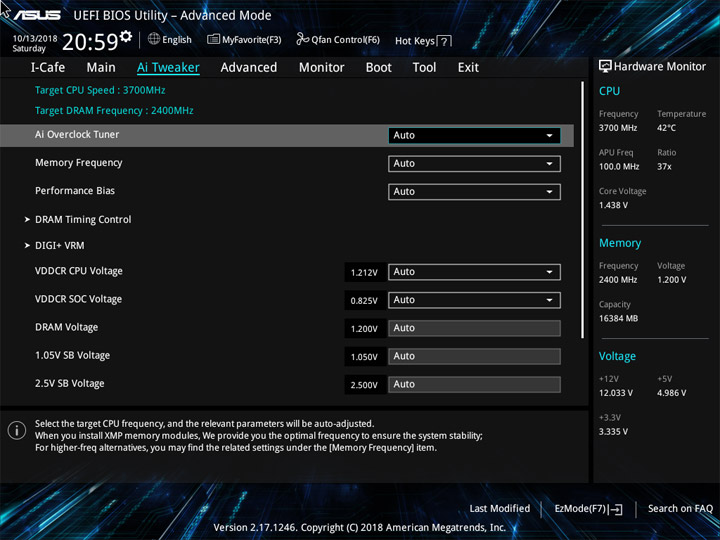Click the ASUS logo
Viewport: 720px width, 540px height.
point(37,15)
